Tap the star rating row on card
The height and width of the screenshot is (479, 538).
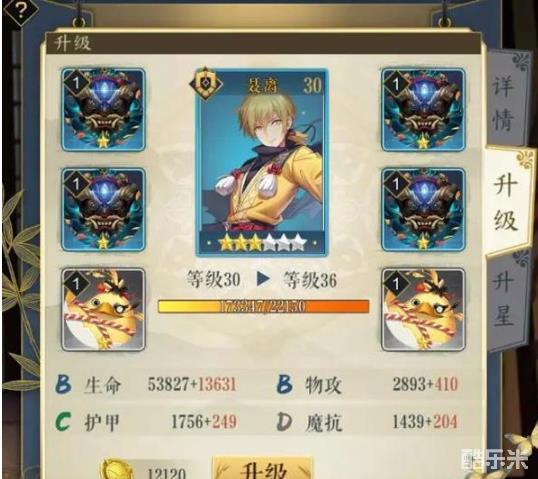262,242
